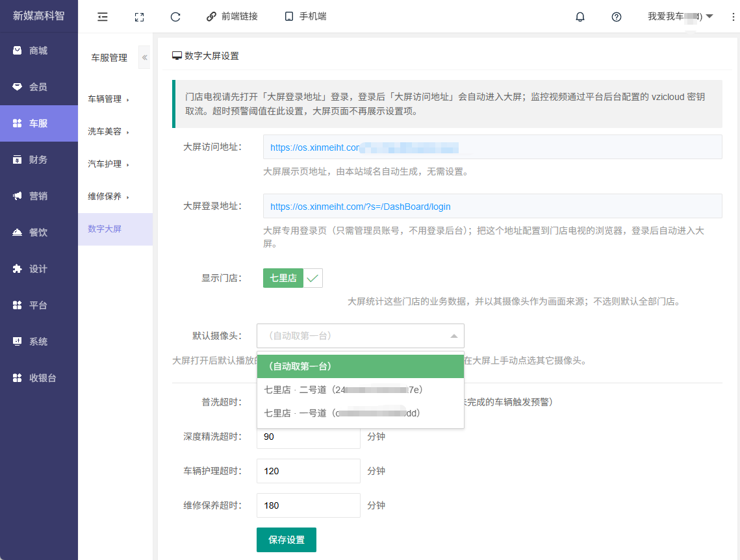Image resolution: width=740 pixels, height=560 pixels.
Task: Open the vertical more-options menu
Action: pyautogui.click(x=733, y=17)
